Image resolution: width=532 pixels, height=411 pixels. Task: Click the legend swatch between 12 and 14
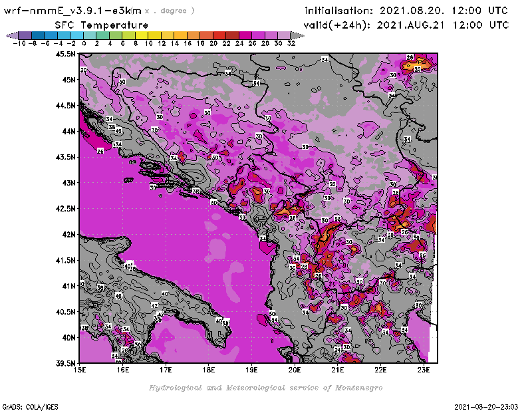pyautogui.click(x=168, y=35)
